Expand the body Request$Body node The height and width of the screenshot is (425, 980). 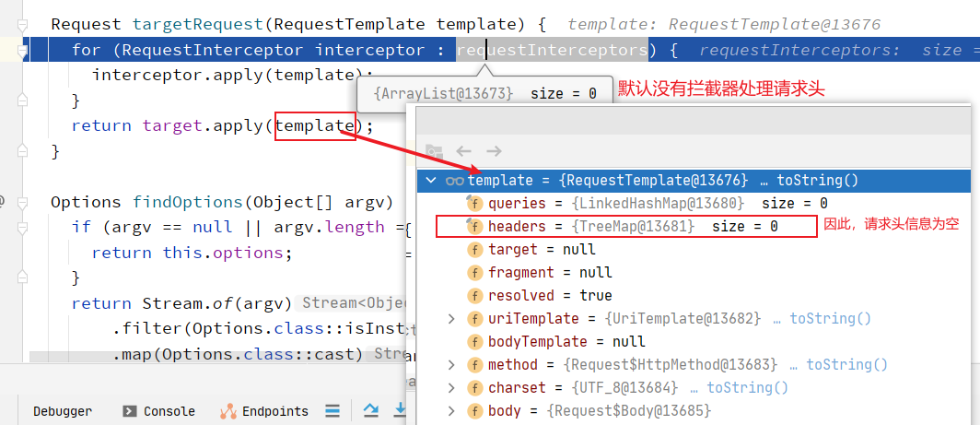click(x=452, y=410)
